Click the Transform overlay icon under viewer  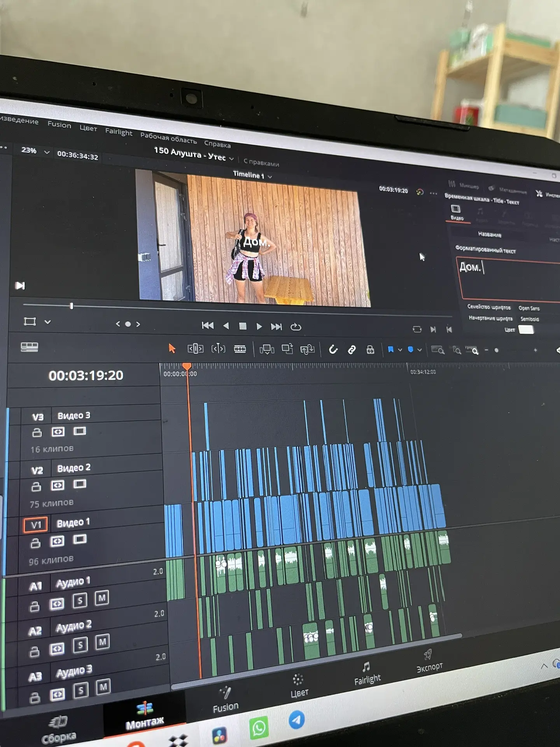(30, 321)
